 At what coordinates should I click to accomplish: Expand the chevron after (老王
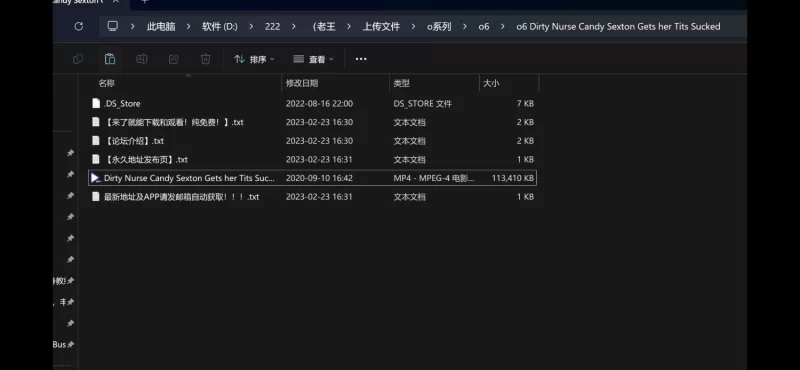coord(349,27)
